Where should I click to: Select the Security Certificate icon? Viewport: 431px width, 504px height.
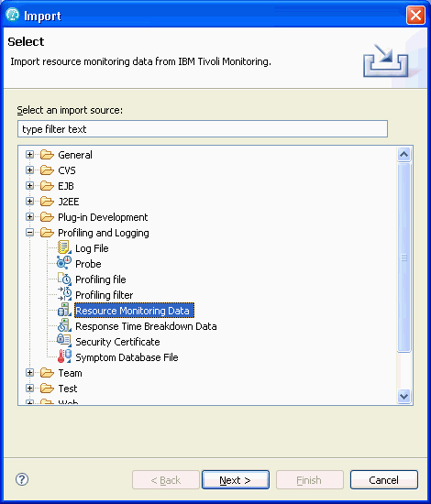[64, 341]
